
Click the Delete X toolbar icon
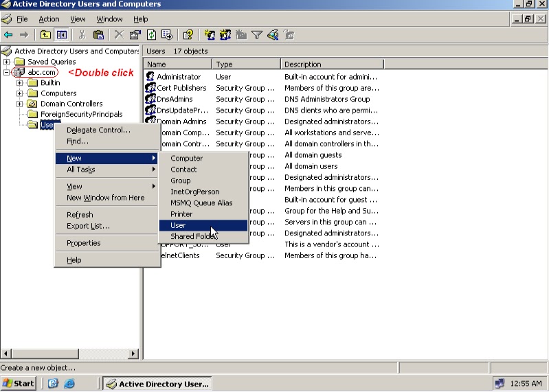click(119, 34)
